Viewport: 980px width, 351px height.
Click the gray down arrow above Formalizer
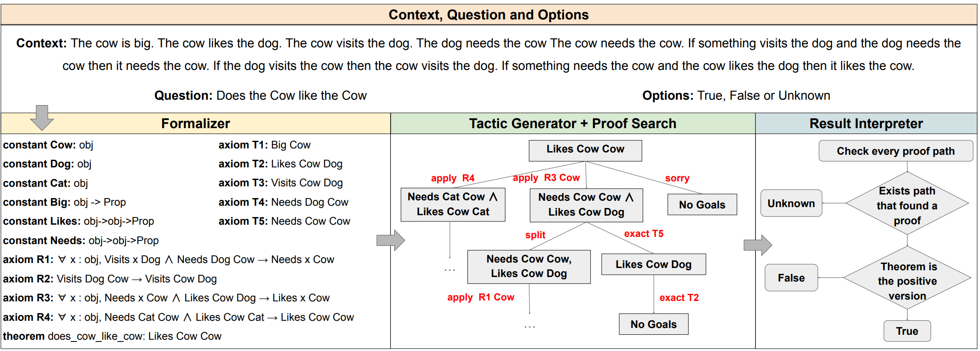(42, 117)
